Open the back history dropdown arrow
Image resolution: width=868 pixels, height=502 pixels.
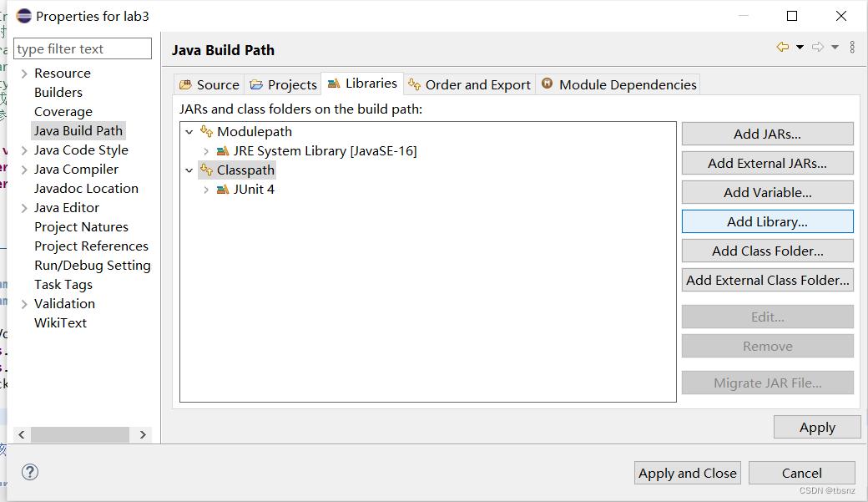point(800,47)
